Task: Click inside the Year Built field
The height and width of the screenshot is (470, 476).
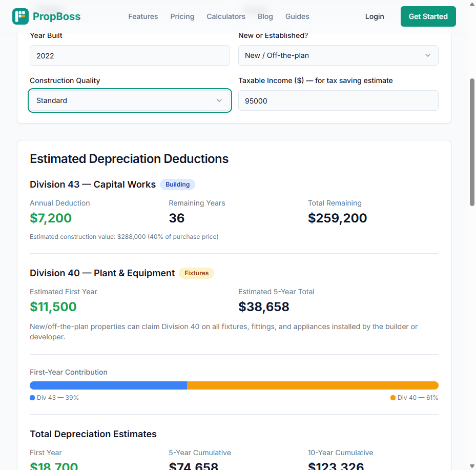Action: pos(130,55)
